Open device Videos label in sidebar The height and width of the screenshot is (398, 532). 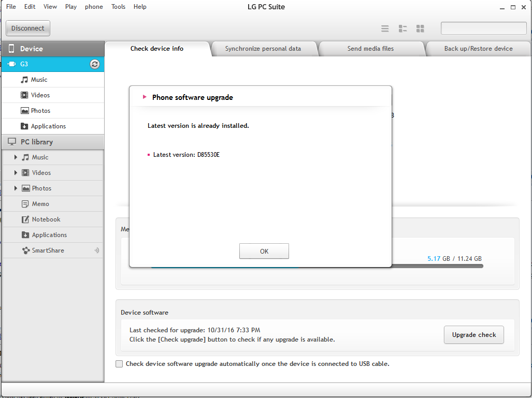tap(40, 95)
